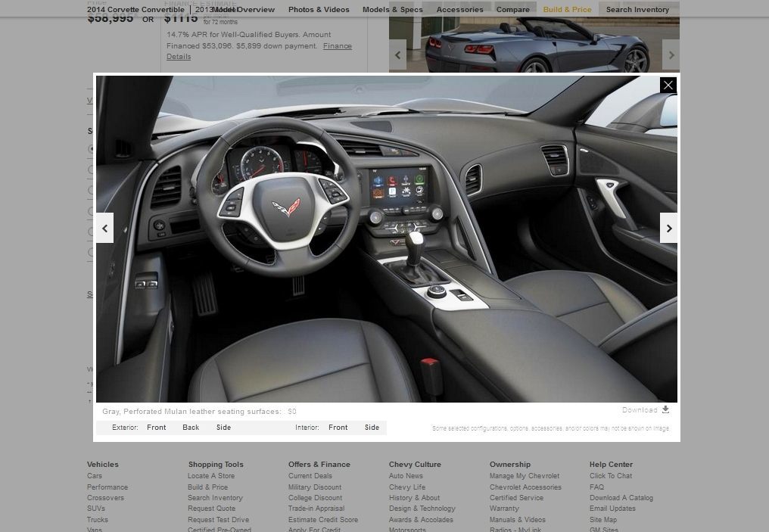The height and width of the screenshot is (532, 769).
Task: Open Manuals & Videos link
Action: [518, 520]
